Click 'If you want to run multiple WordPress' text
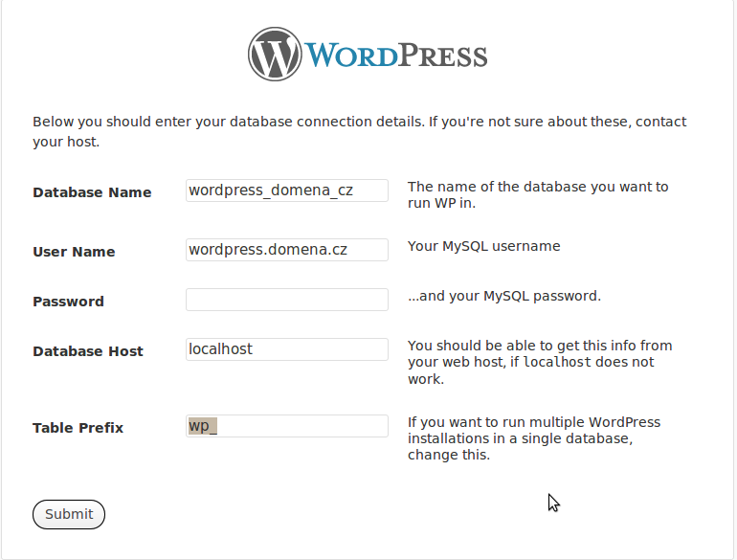 point(534,438)
